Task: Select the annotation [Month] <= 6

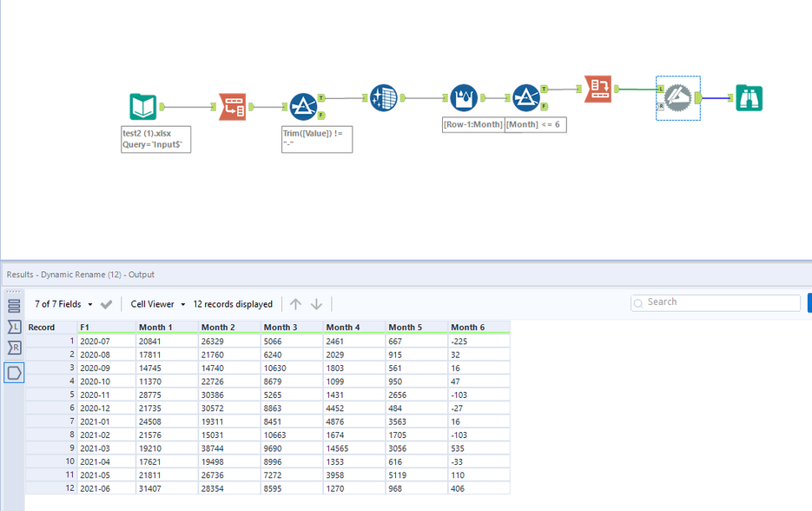Action: (536, 124)
